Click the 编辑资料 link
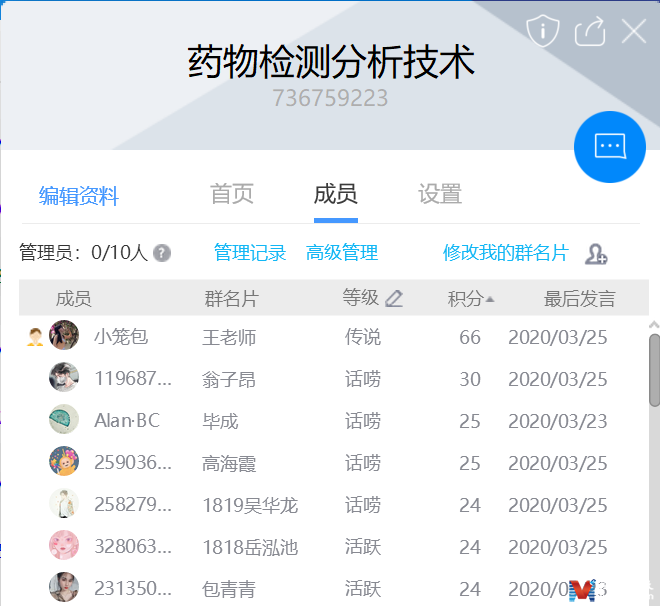 [x=79, y=196]
